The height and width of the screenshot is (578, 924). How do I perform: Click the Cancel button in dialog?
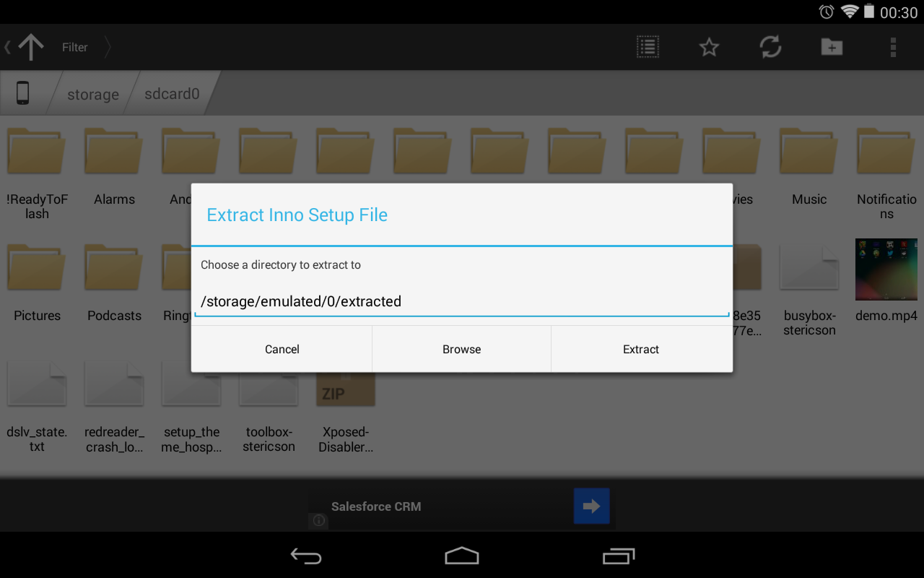point(282,349)
